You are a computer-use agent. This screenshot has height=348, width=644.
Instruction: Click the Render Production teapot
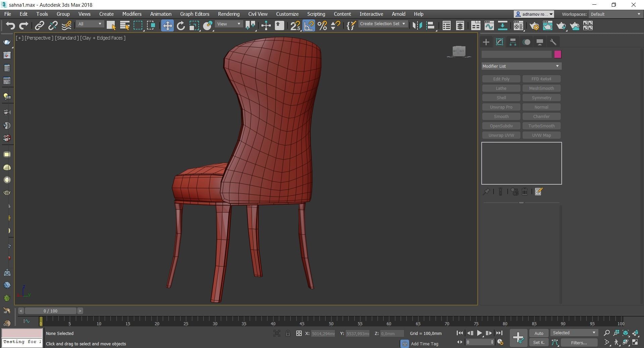coord(561,26)
